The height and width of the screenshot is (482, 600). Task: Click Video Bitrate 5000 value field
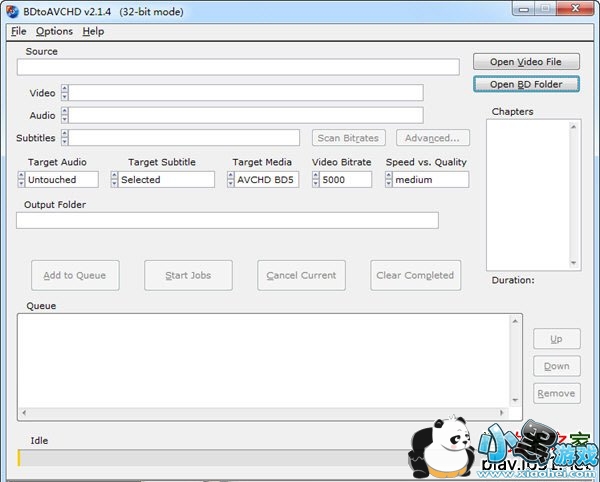(x=346, y=179)
